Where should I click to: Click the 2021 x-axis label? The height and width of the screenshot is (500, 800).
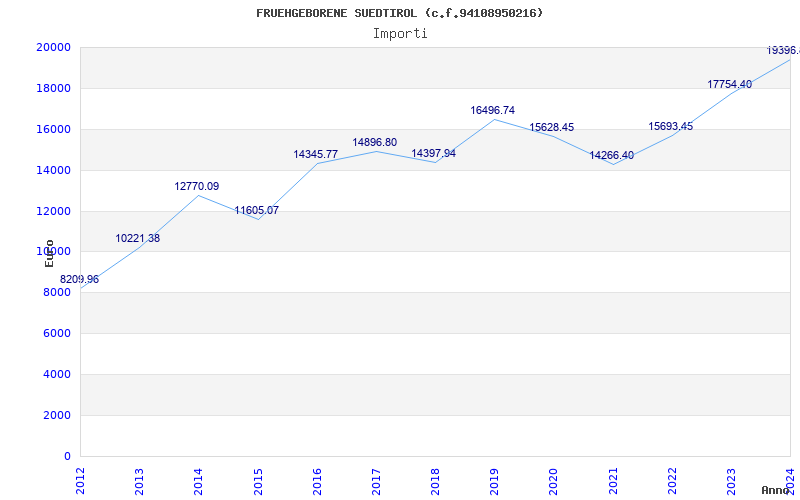pos(613,481)
